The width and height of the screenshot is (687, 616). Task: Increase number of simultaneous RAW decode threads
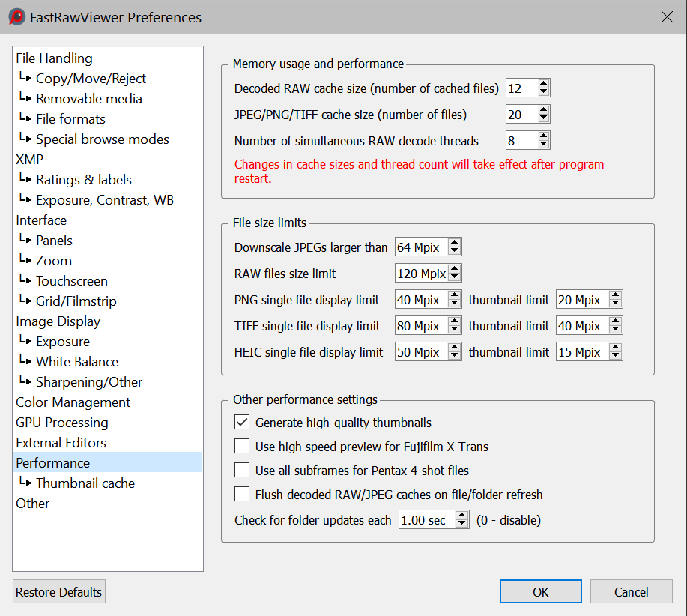(544, 136)
